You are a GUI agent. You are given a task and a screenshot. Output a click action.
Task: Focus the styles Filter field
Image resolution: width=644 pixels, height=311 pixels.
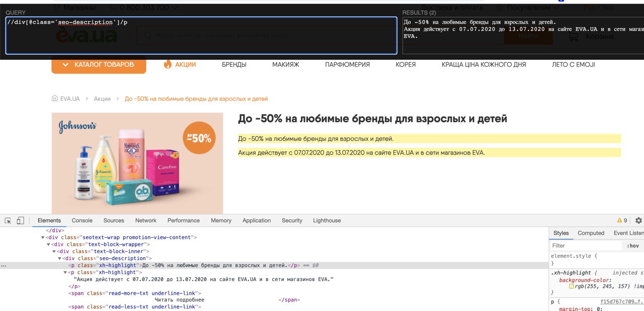[587, 246]
